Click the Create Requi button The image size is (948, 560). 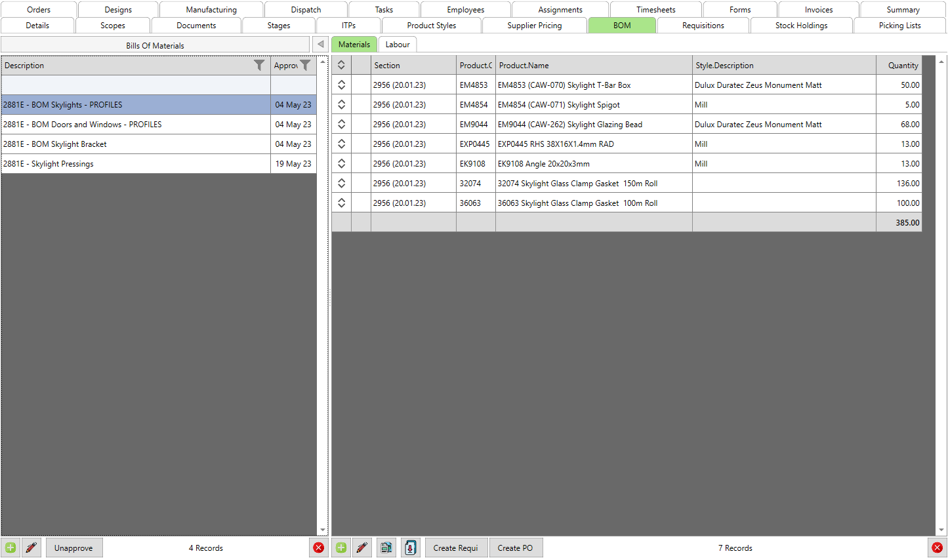click(456, 548)
